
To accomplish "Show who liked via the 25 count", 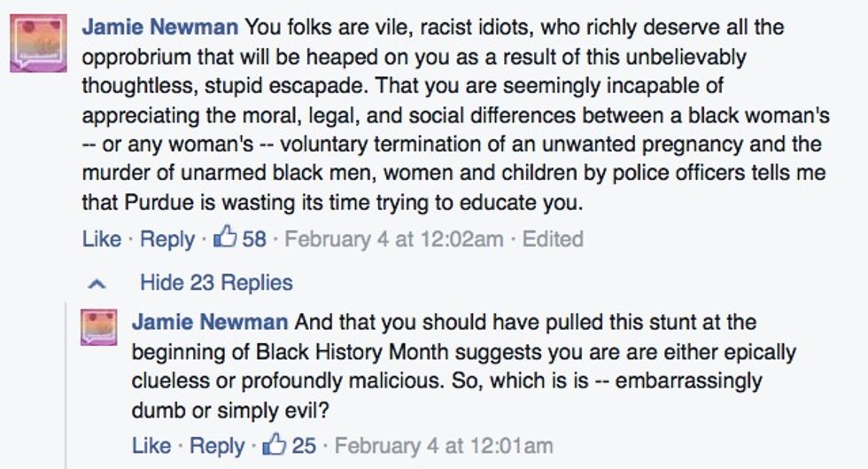I will point(304,444).
